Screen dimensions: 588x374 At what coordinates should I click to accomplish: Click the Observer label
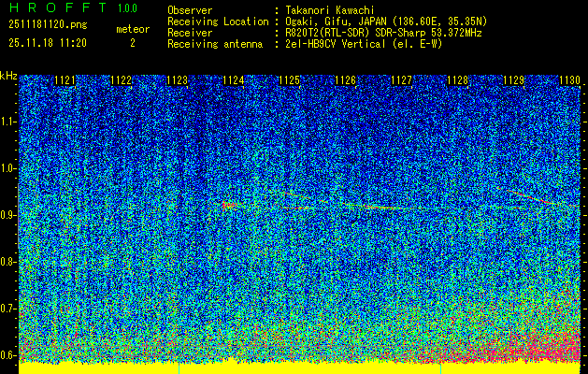(x=190, y=10)
